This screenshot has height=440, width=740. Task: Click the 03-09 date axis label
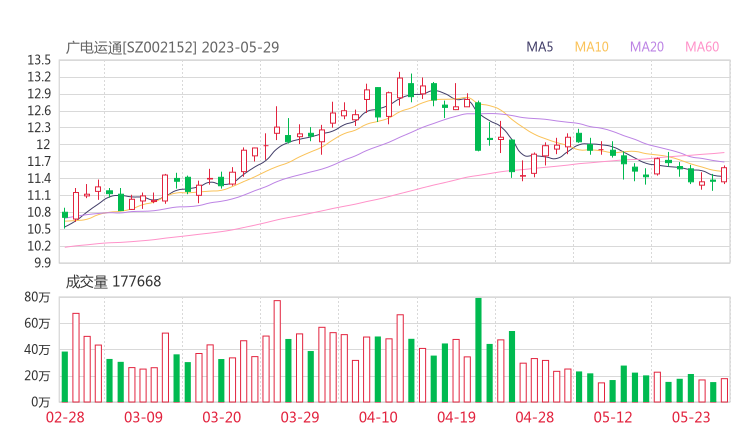pos(143,417)
